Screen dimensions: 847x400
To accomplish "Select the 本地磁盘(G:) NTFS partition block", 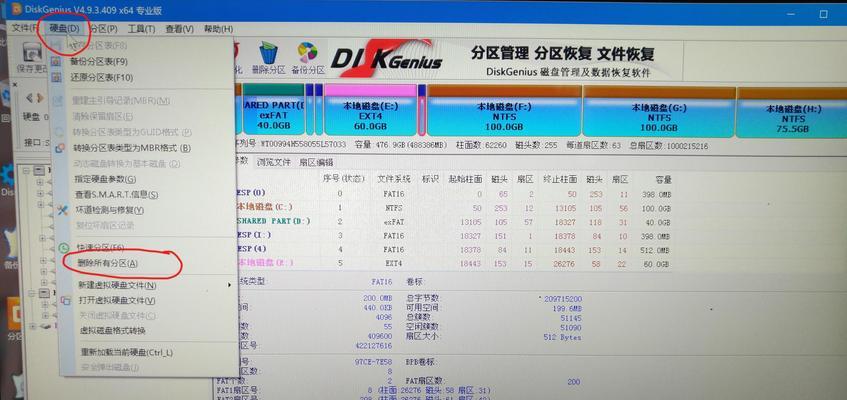I will point(659,113).
